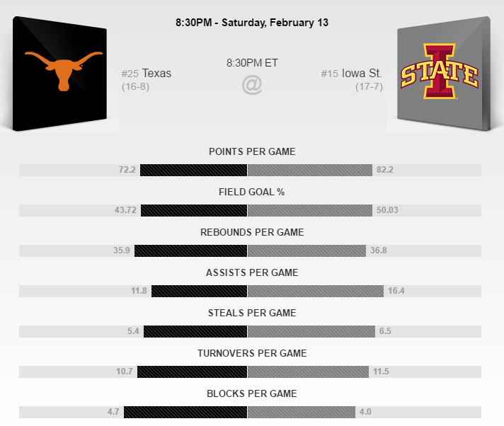Click Iowa State's 16.4 assists bar
The height and width of the screenshot is (426, 504).
coord(316,291)
